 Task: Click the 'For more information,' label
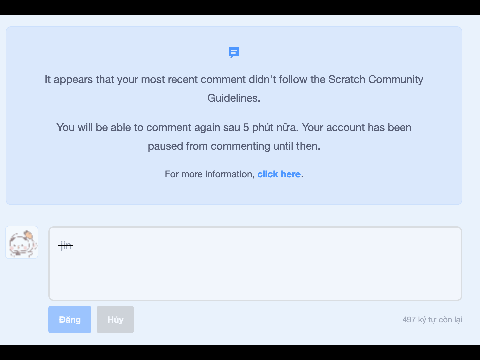tap(209, 174)
